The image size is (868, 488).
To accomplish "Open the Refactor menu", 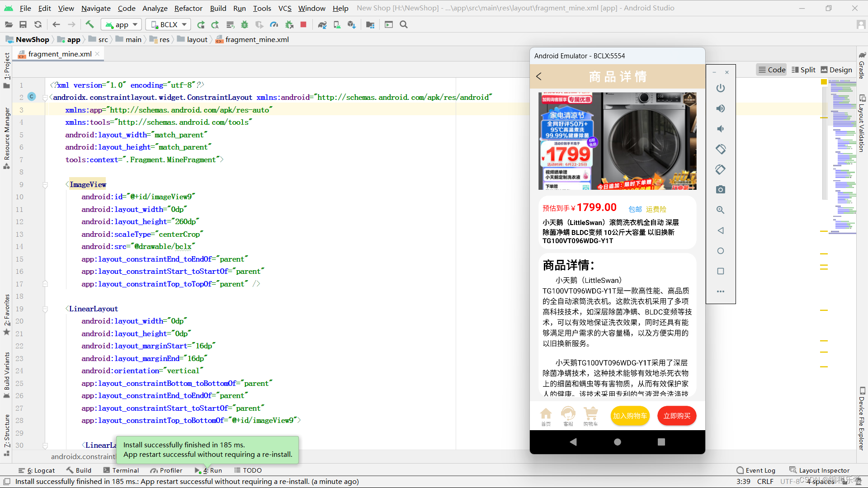I will (x=188, y=8).
